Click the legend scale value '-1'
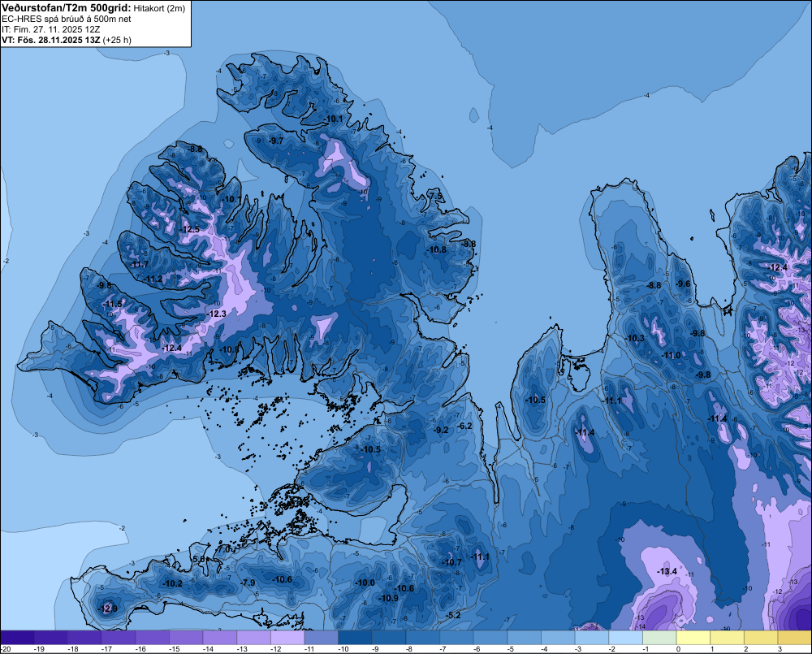 click(647, 649)
